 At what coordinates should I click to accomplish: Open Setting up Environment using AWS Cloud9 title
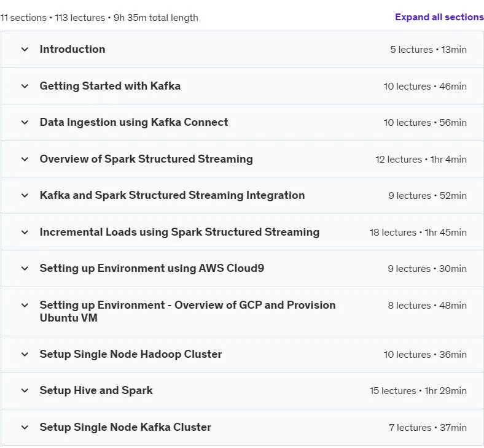pyautogui.click(x=152, y=269)
